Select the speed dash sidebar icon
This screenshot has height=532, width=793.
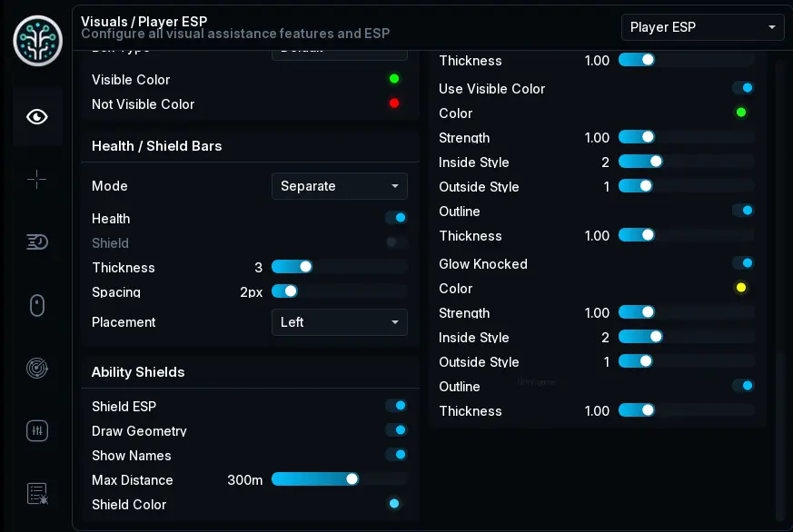[37, 242]
